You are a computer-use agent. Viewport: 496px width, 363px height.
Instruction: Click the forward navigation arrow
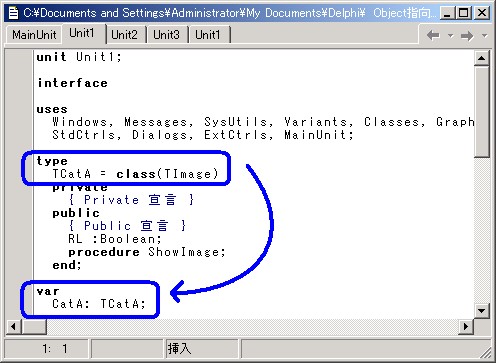pos(467,35)
